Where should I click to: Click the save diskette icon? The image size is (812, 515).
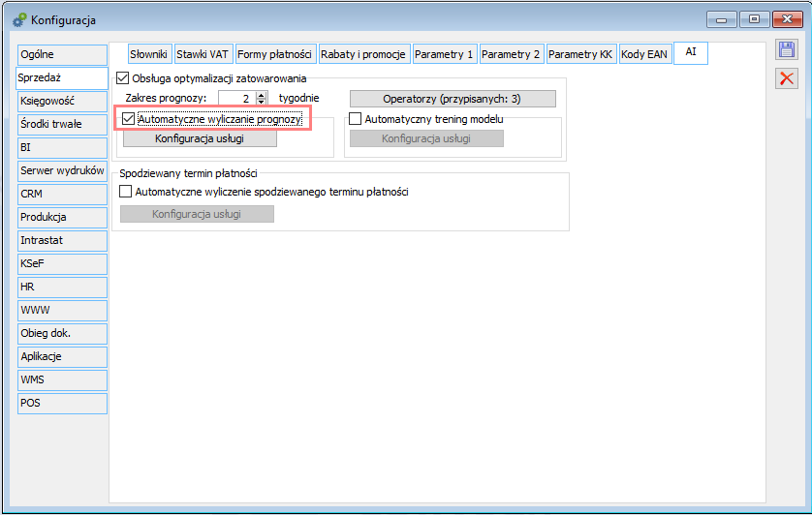point(787,50)
